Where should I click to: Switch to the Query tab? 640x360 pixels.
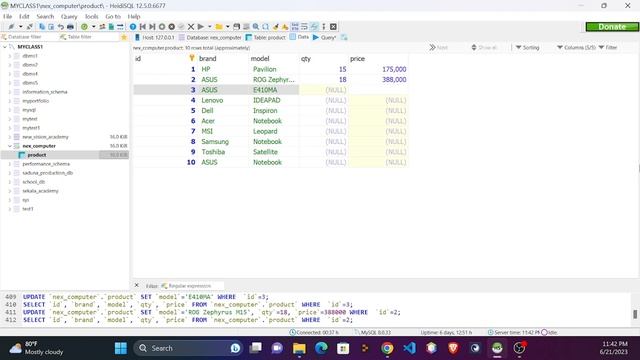(324, 37)
